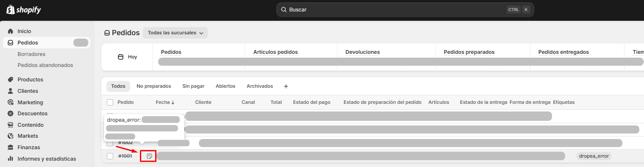This screenshot has height=167, width=644.
Task: Open Inicio from the sidebar
Action: tap(24, 31)
